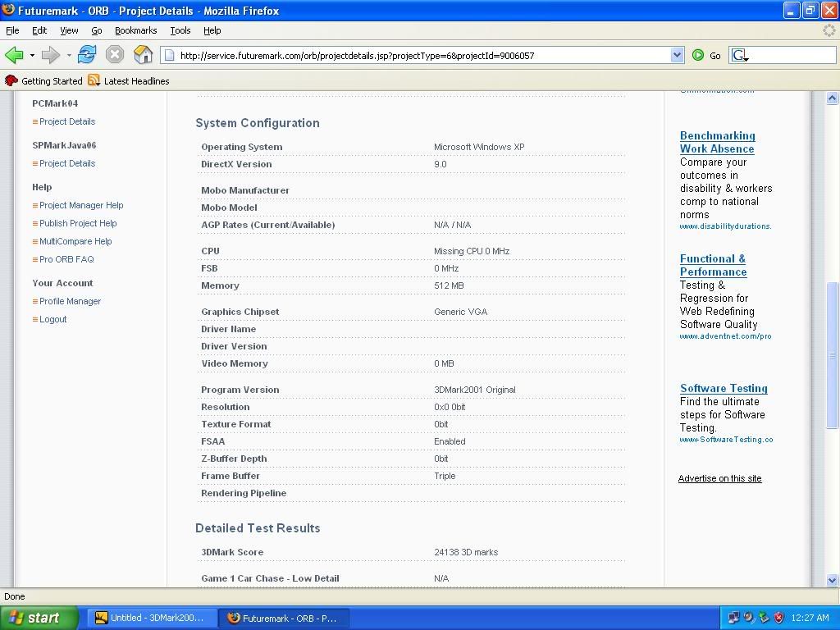Click the green Go button icon
This screenshot has height=630, width=840.
(698, 55)
